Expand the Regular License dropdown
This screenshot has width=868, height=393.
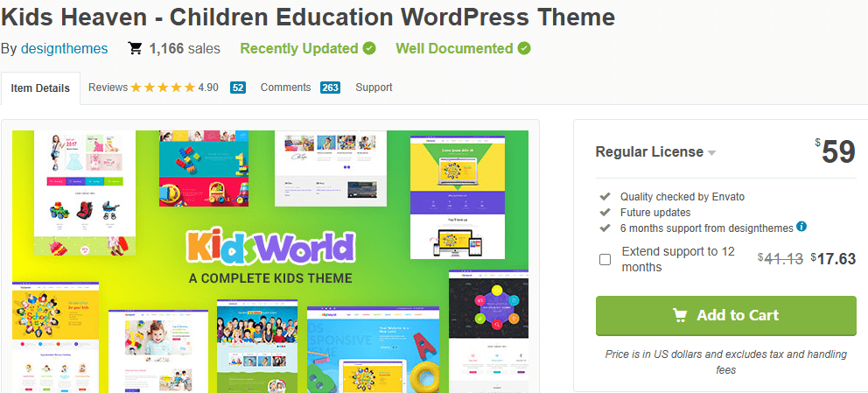[x=655, y=151]
